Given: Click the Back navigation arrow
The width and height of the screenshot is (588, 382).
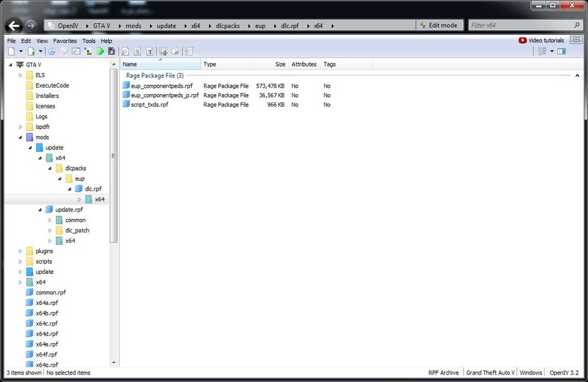Looking at the screenshot, I should pyautogui.click(x=14, y=25).
